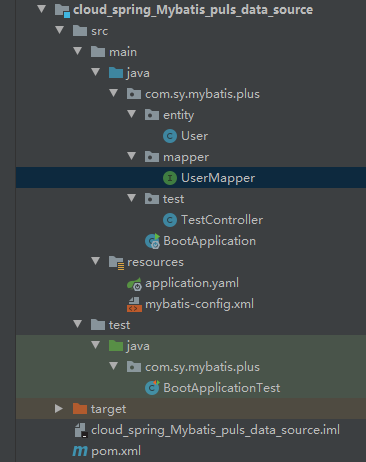This screenshot has width=366, height=462.
Task: Click the User class icon
Action: click(170, 136)
